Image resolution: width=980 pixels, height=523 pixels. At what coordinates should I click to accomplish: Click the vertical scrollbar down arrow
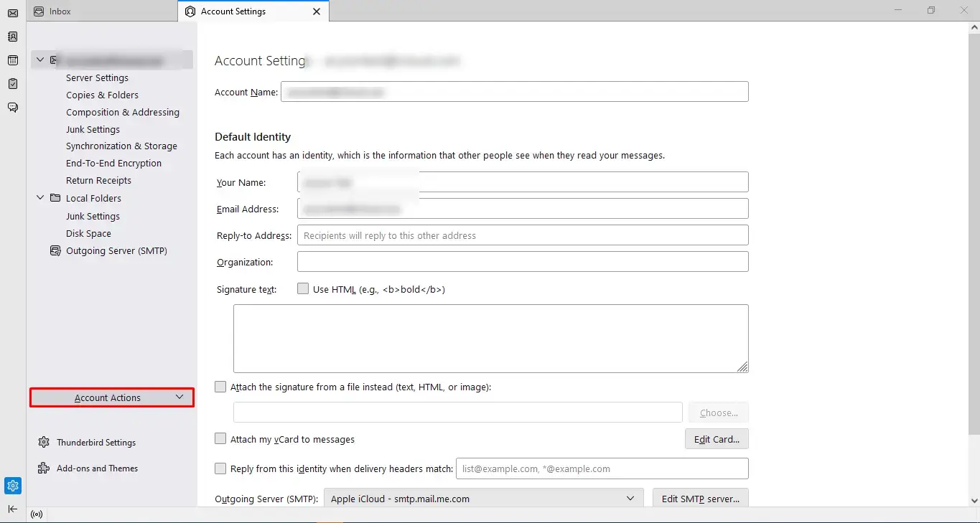click(x=974, y=501)
